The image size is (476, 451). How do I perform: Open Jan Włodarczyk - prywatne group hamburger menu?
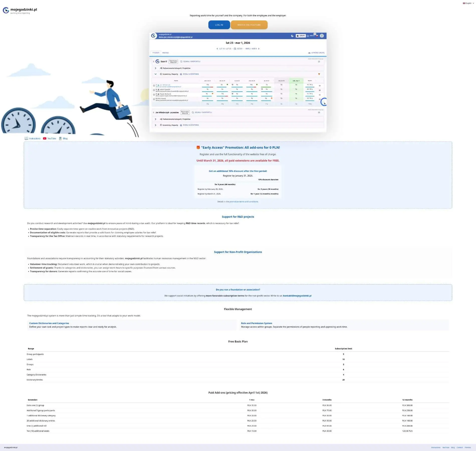[319, 112]
